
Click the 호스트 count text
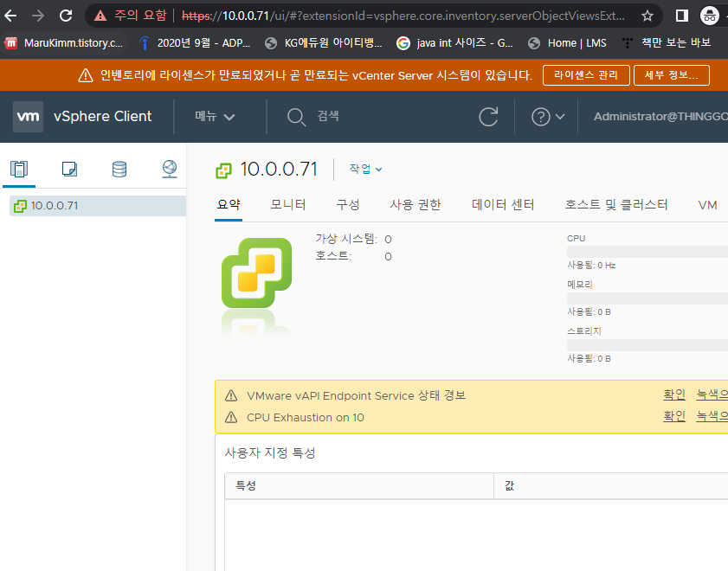[x=353, y=256]
